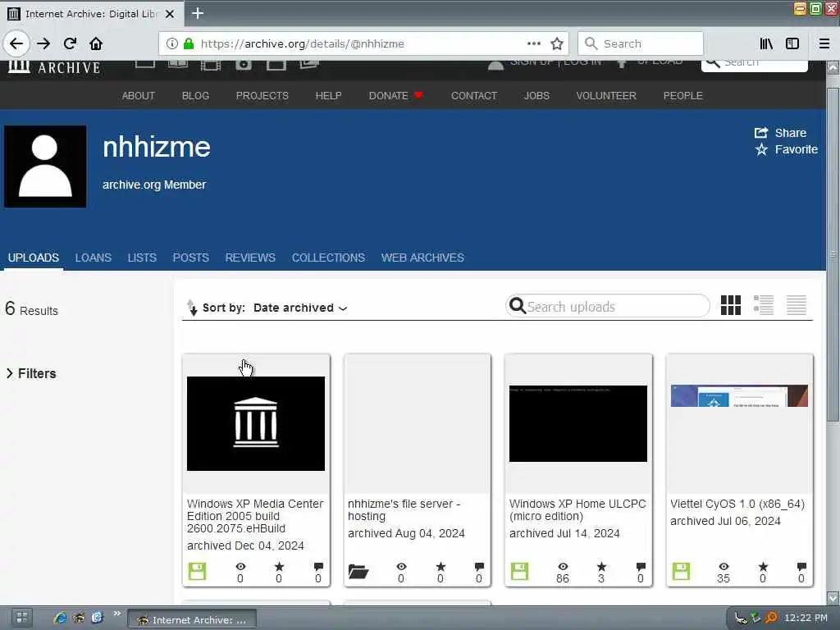Expand the Filters section

click(32, 373)
